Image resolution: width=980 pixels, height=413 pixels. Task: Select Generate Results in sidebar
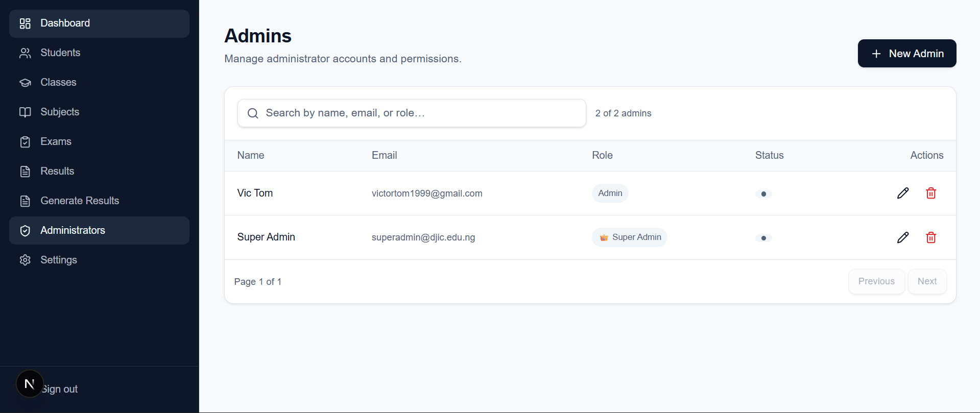99,201
